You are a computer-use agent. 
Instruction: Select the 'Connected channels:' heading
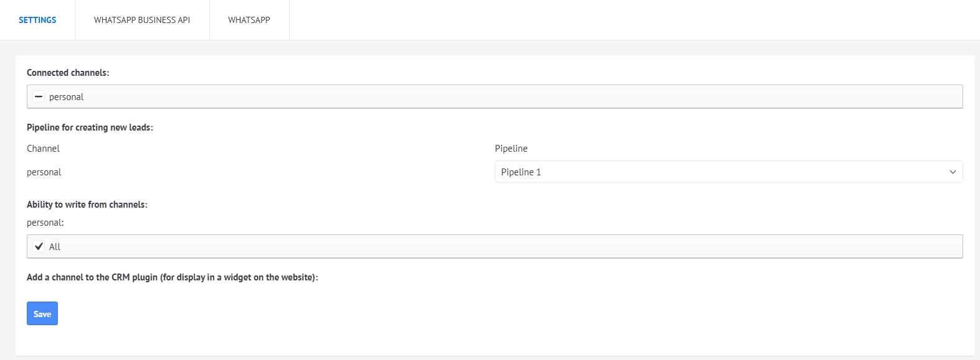click(x=68, y=73)
